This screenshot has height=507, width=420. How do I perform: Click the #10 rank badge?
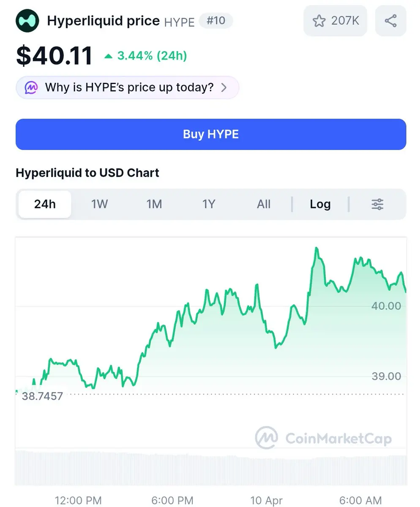[216, 20]
